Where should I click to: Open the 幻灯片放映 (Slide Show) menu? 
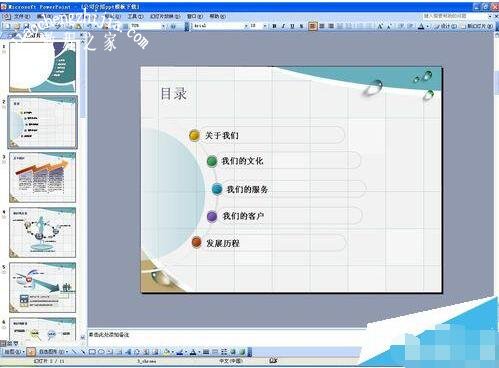pos(165,16)
